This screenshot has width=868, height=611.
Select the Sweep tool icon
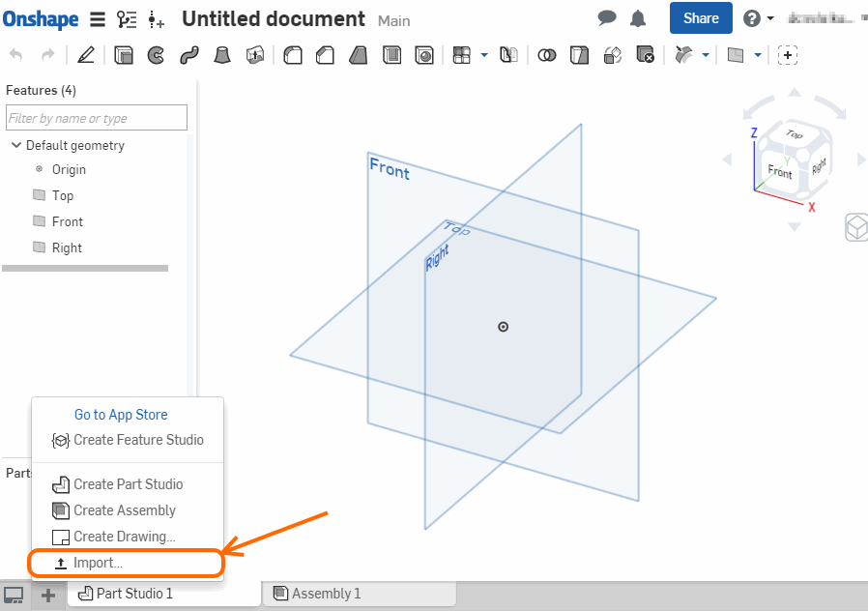(x=189, y=55)
